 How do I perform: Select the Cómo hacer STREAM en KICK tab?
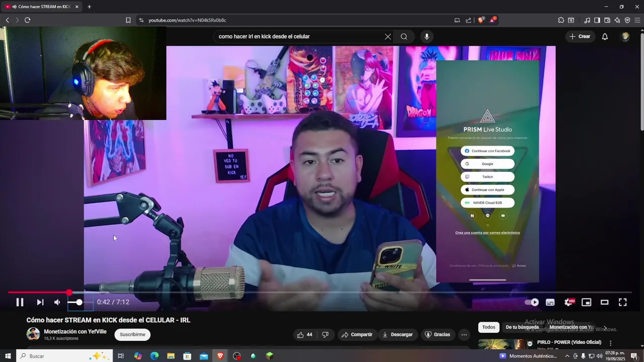pyautogui.click(x=42, y=7)
